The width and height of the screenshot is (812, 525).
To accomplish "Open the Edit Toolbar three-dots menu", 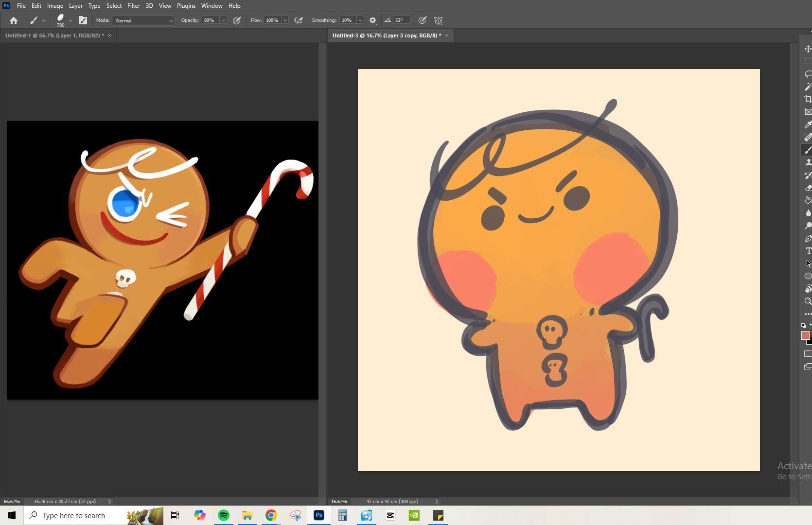I will coord(808,314).
